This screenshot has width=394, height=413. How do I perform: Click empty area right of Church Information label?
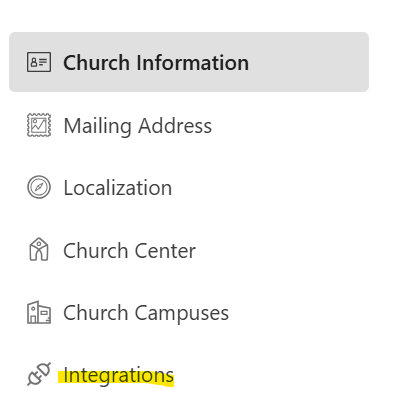309,62
